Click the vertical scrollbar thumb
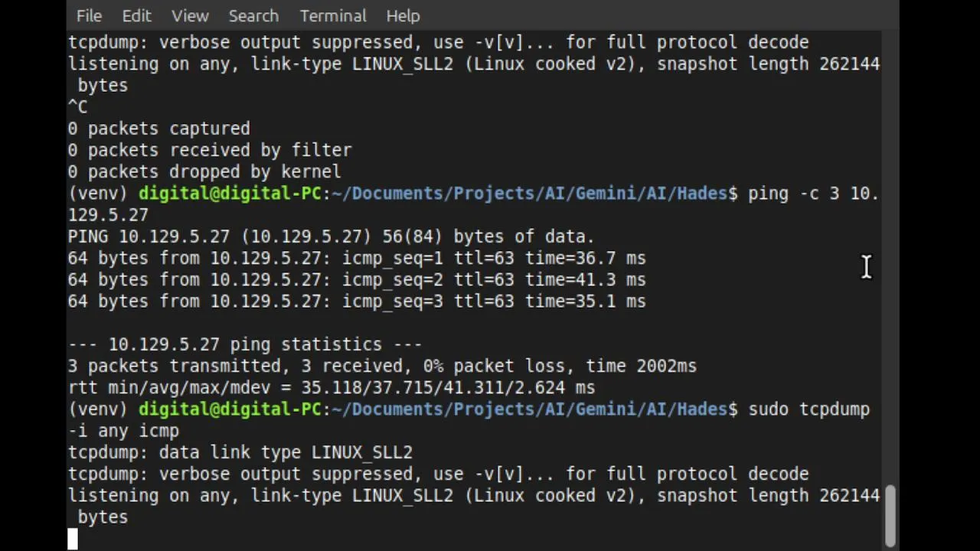 890,515
